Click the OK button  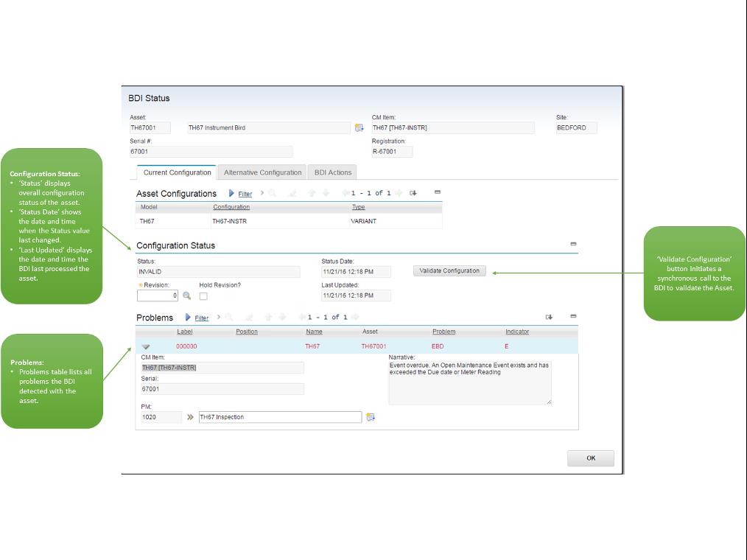tap(591, 458)
